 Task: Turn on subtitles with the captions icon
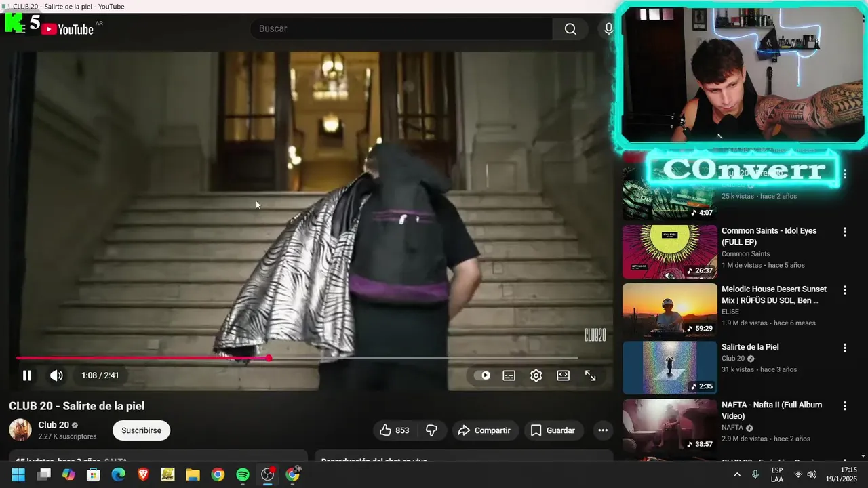pyautogui.click(x=509, y=375)
